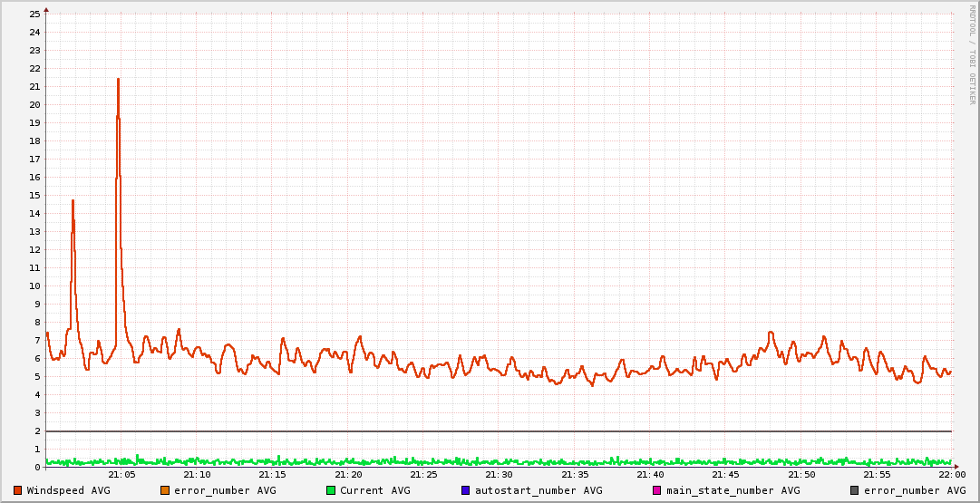980x503 pixels.
Task: Click the Windspeed AVG legend label
Action: point(68,490)
